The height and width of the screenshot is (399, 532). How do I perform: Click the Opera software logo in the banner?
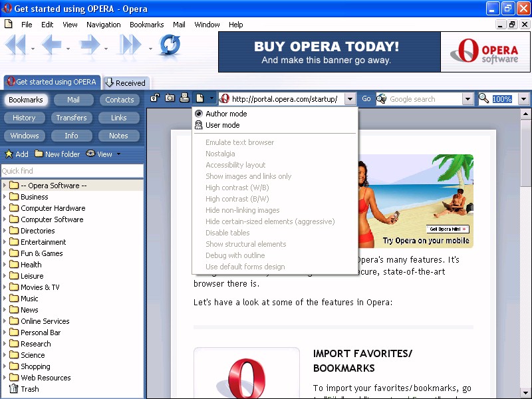[x=485, y=52]
